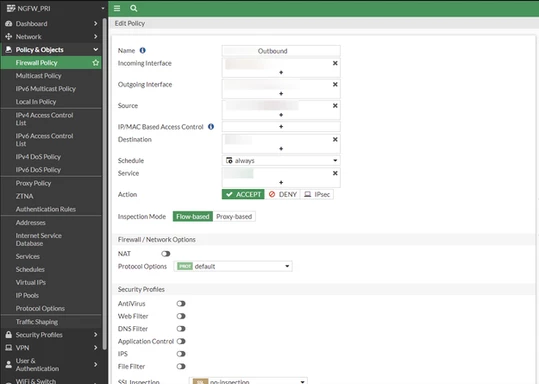Set action to IPsec
Viewport: 539px width, 384px height.
tap(317, 195)
